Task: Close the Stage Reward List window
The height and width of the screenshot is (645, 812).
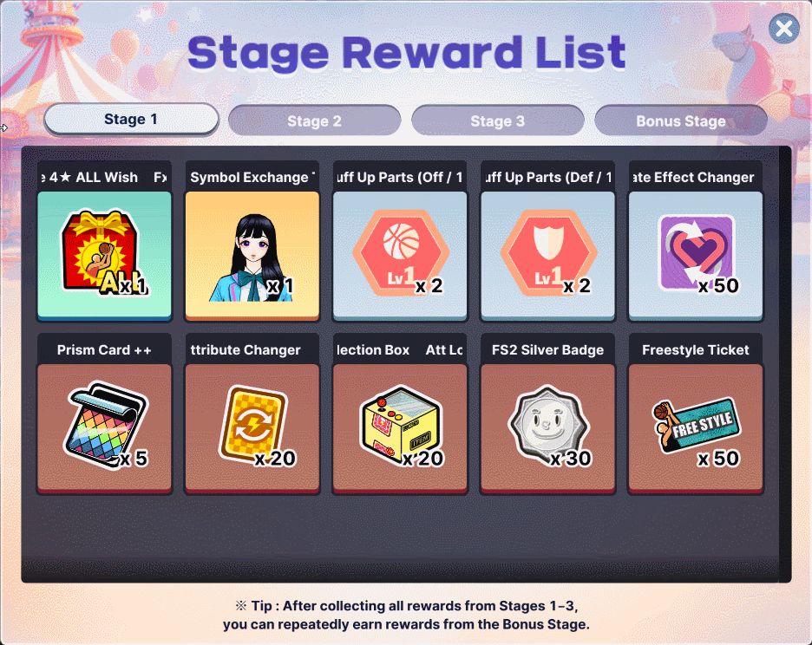Action: 784,29
